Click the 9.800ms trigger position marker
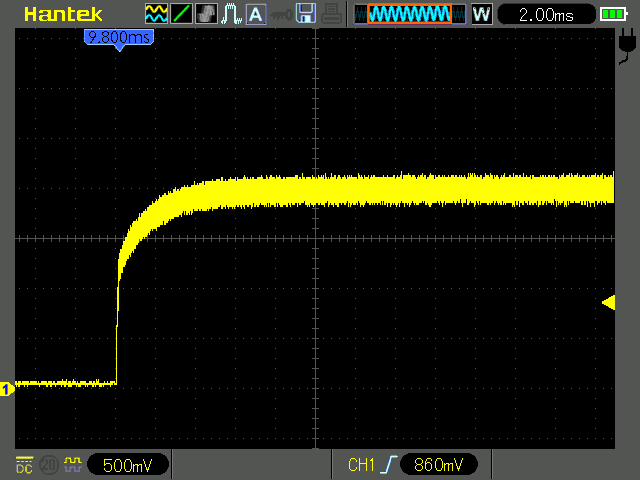Screen dimensions: 640x480 pos(119,39)
